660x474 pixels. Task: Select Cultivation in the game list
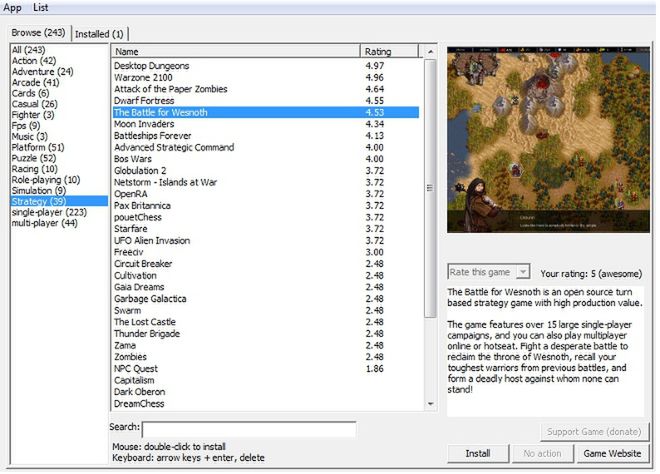pyautogui.click(x=266, y=276)
